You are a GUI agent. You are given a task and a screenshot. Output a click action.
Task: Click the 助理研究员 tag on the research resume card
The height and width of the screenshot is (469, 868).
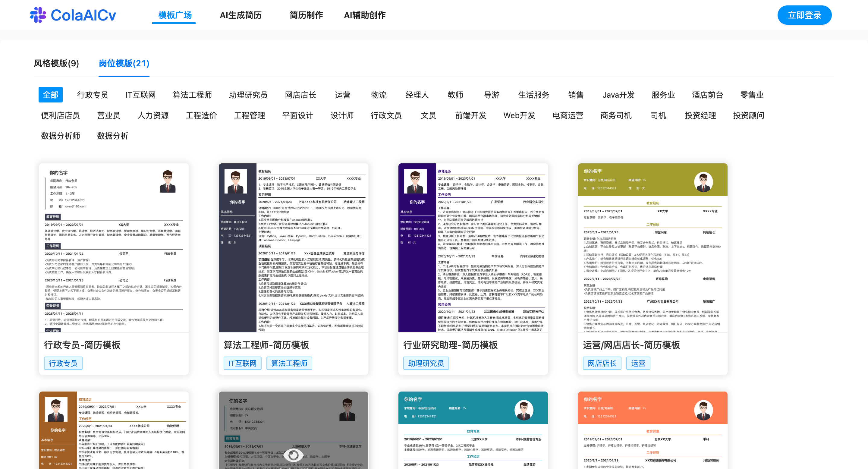[426, 363]
